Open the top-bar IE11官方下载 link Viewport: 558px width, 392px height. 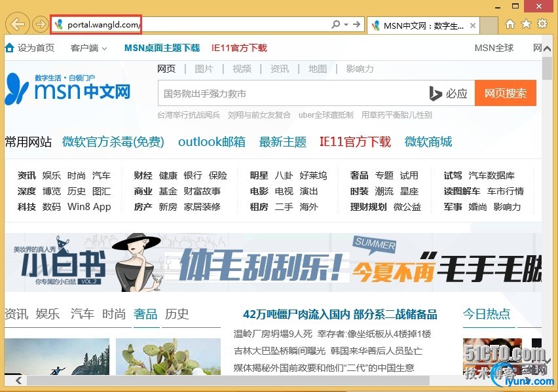pos(239,48)
